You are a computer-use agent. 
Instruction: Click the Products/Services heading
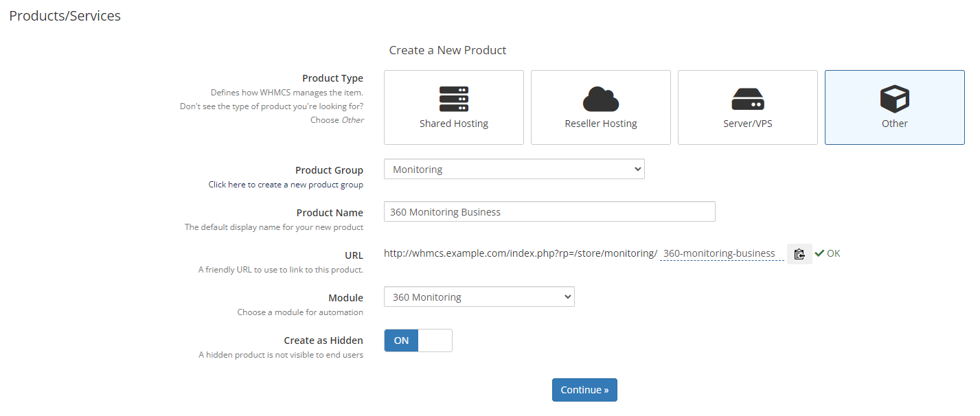65,16
